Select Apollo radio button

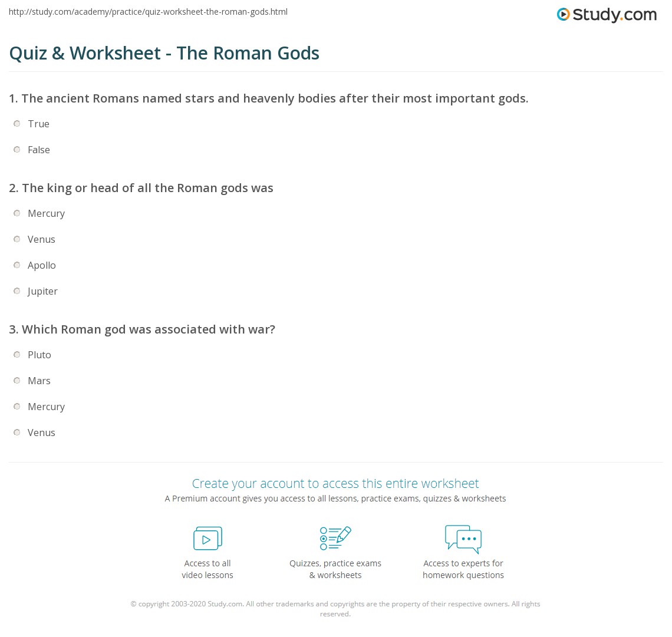coord(17,265)
